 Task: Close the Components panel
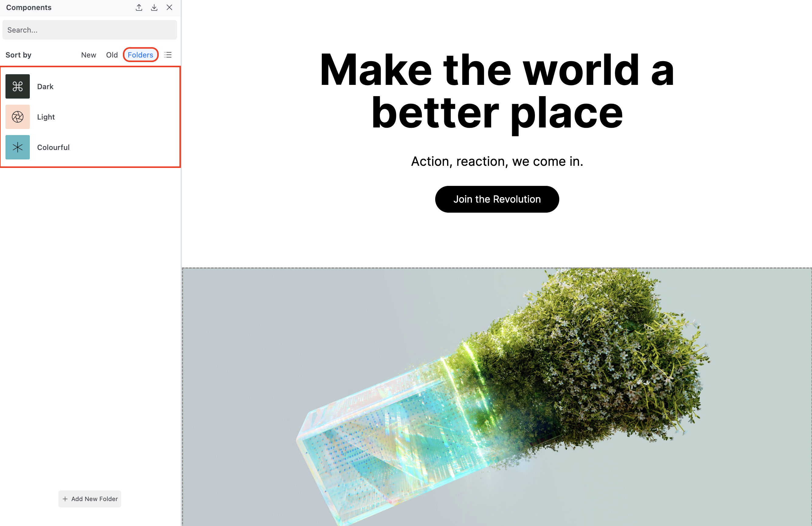point(169,8)
